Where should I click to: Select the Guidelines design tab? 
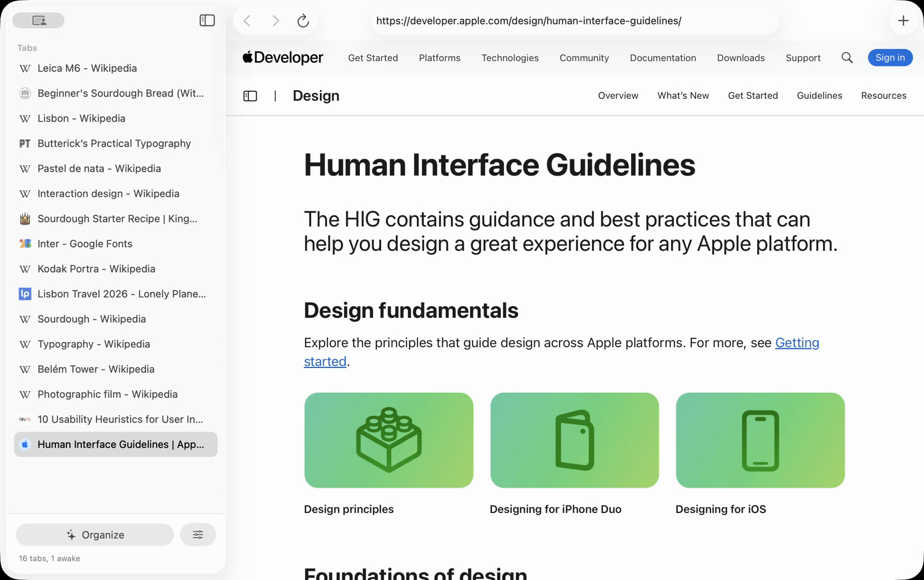point(819,96)
